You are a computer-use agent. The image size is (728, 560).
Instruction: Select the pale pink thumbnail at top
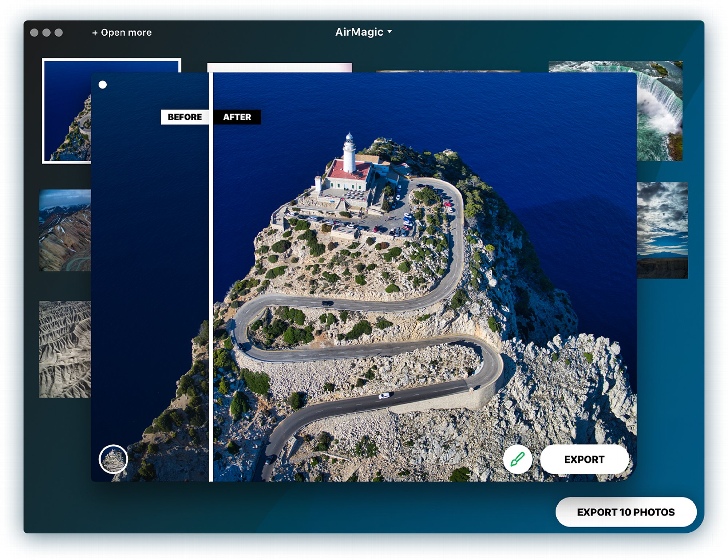279,67
